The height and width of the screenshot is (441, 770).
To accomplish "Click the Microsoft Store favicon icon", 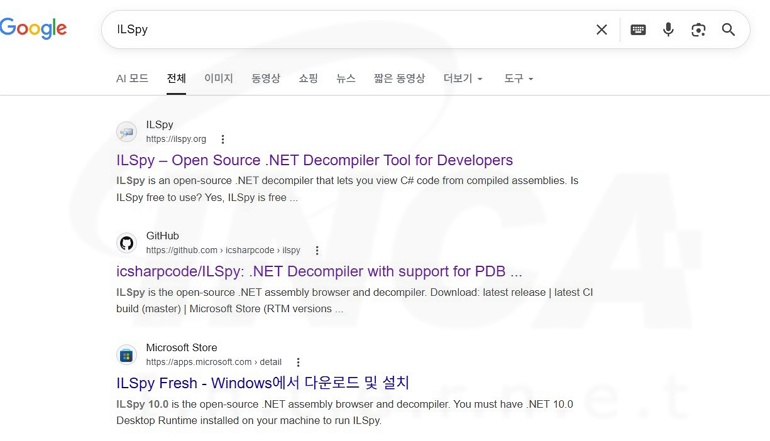I will coord(127,355).
